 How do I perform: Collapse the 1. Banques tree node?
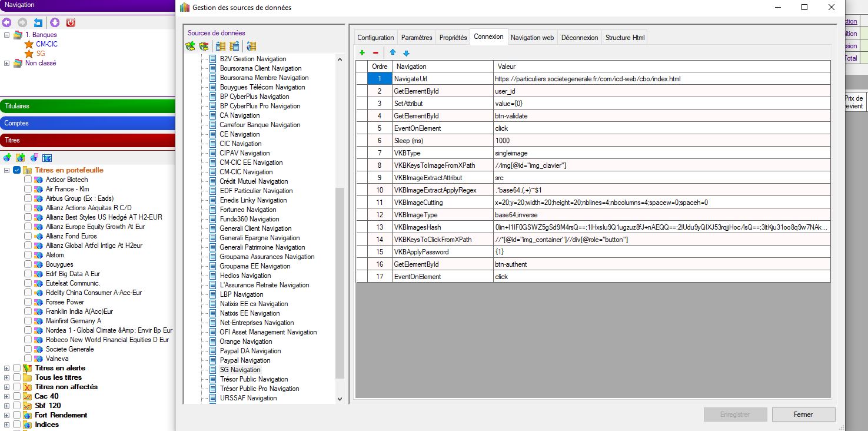[7, 35]
